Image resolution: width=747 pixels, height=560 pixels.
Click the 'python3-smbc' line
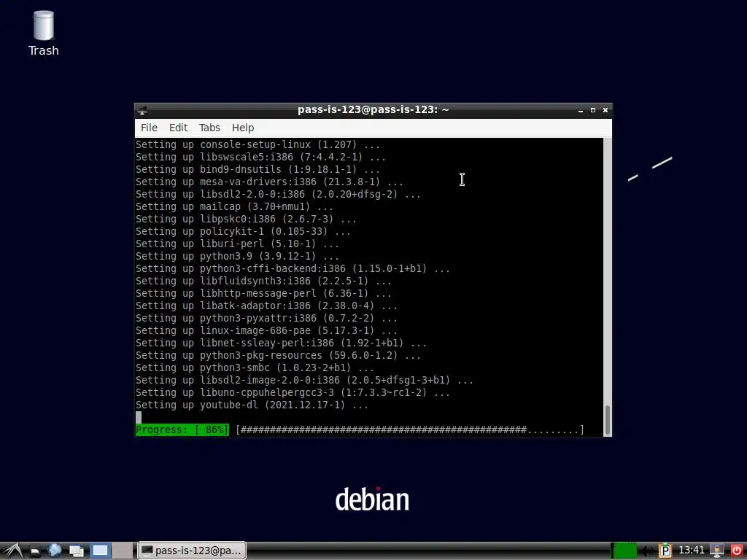click(x=255, y=367)
